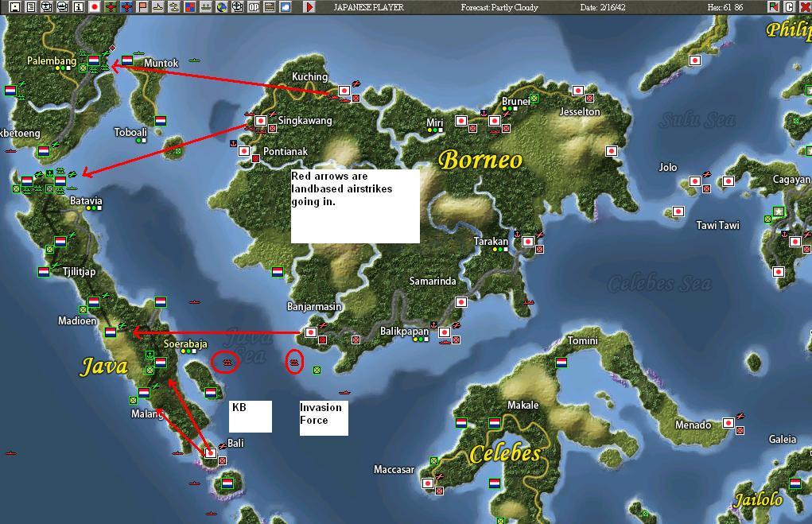Select the Japanese base flag at Miri
Viewport: 812px width, 524px height.
tap(461, 121)
